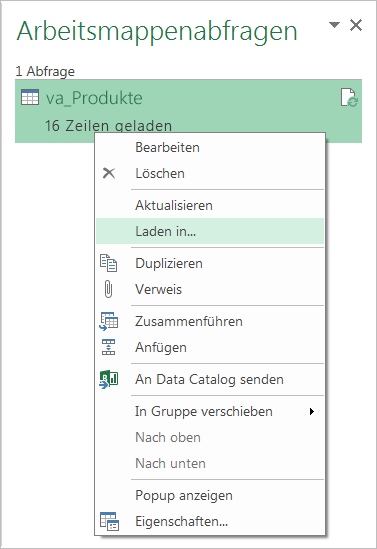This screenshot has width=377, height=549.
Task: Select the Verweis menu entry
Action: tap(210, 289)
